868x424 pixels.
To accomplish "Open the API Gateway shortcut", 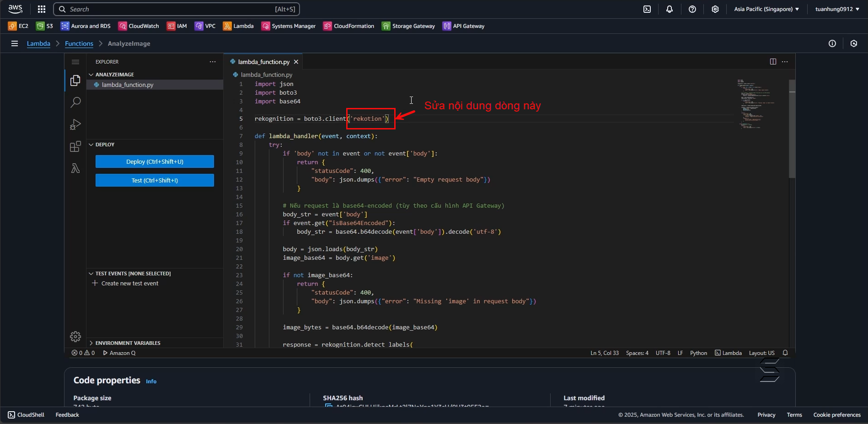I will 464,26.
